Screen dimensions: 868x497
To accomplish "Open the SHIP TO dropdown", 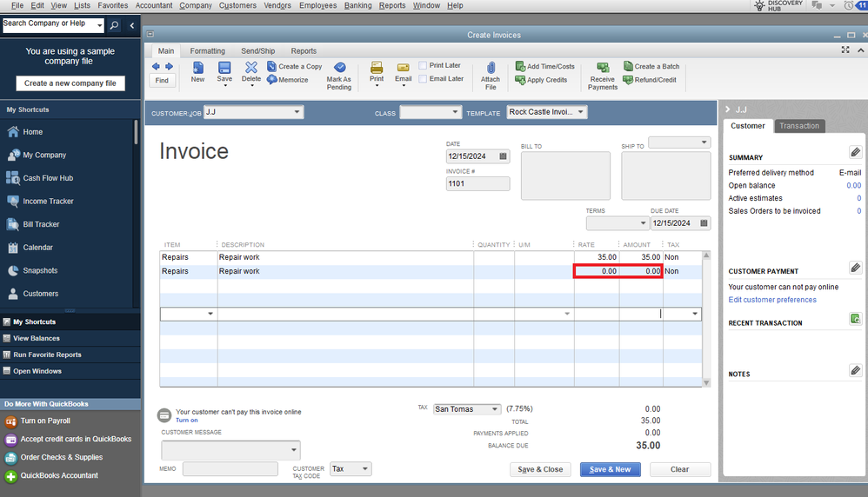I will coord(704,142).
